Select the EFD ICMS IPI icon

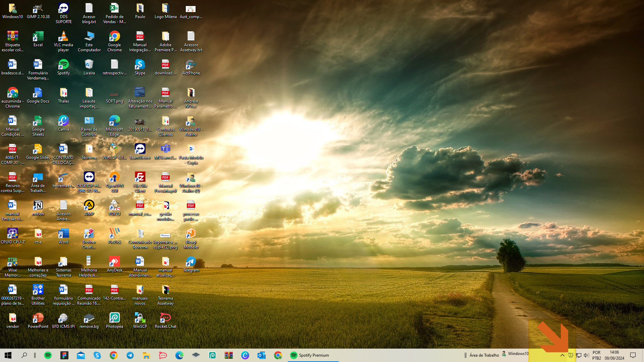click(x=63, y=321)
